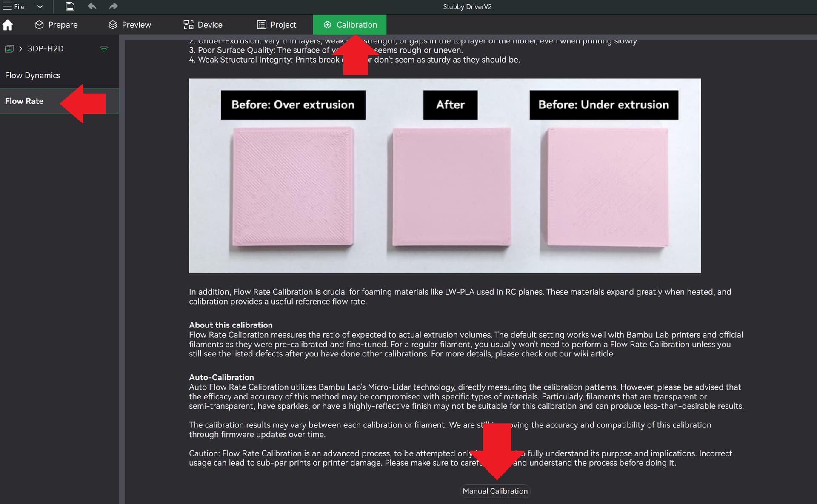Switch to the Project tab
The height and width of the screenshot is (504, 817).
(277, 25)
